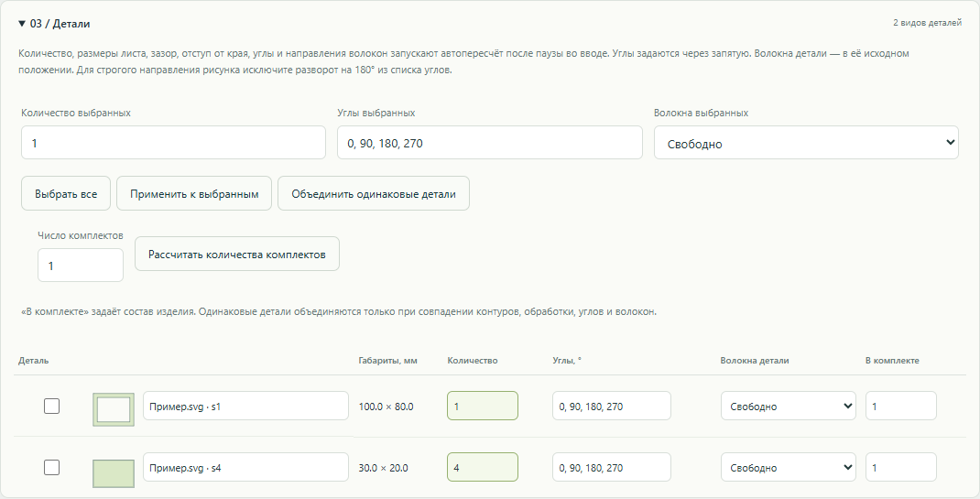Screen dimensions: 980x499
Task: Click the 30.0 × 20.0 dimensions text
Action: coord(383,468)
